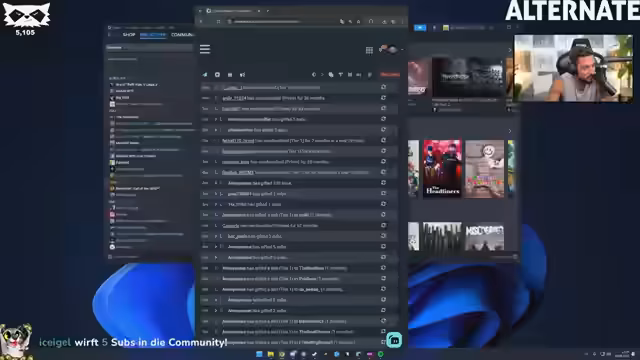Image resolution: width=640 pixels, height=360 pixels.
Task: Open a new browser tab with the plus
Action: [x=267, y=11]
